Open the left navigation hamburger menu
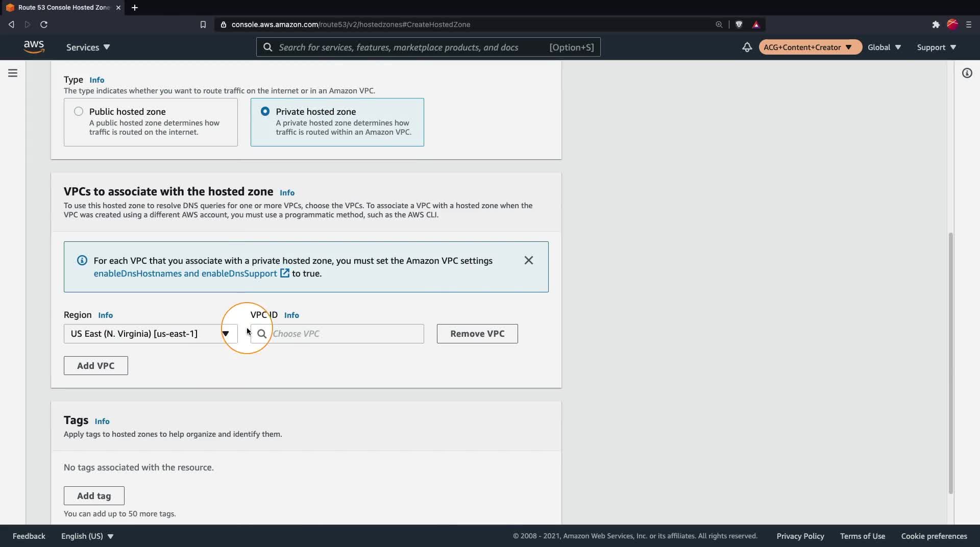 13,73
